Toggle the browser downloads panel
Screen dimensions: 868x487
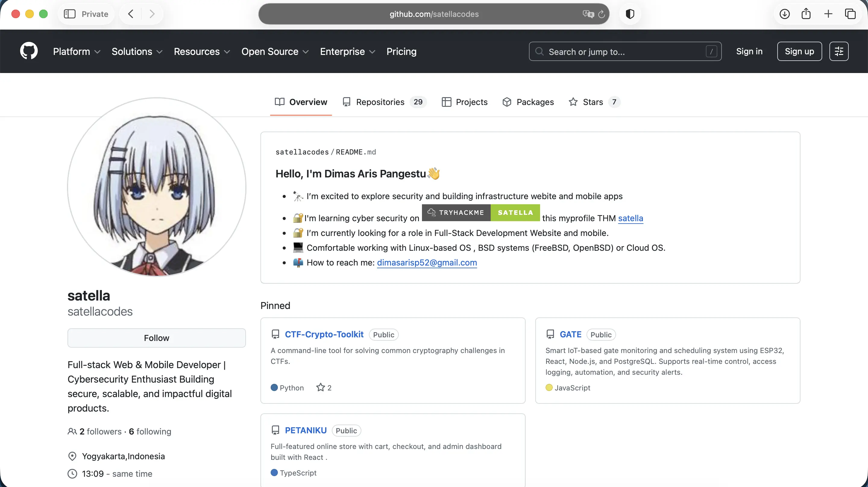point(785,14)
